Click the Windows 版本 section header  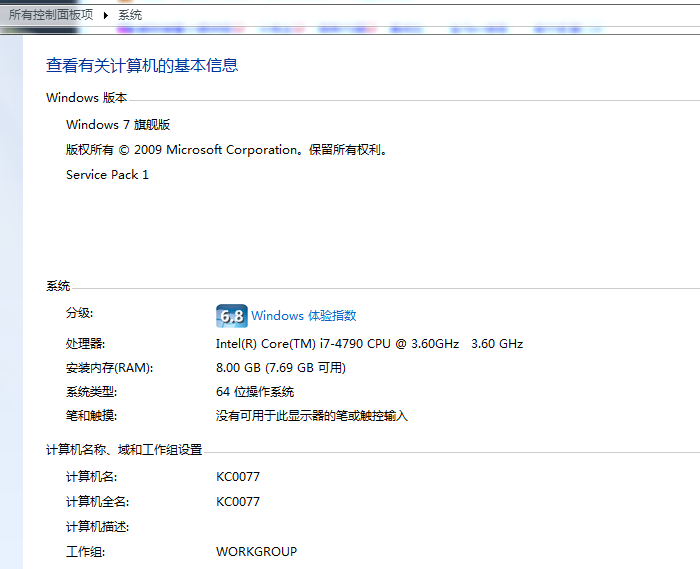(86, 98)
